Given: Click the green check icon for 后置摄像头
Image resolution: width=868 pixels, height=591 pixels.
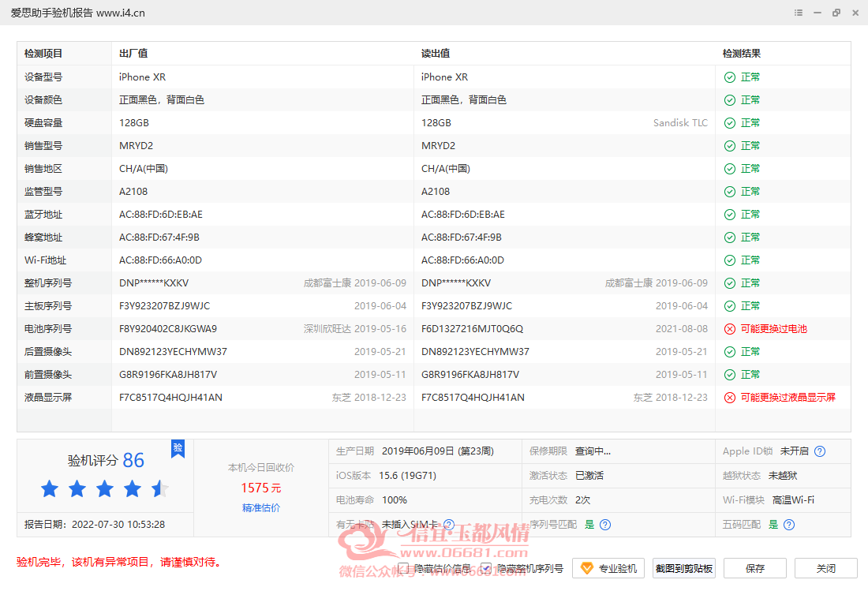Looking at the screenshot, I should [730, 352].
